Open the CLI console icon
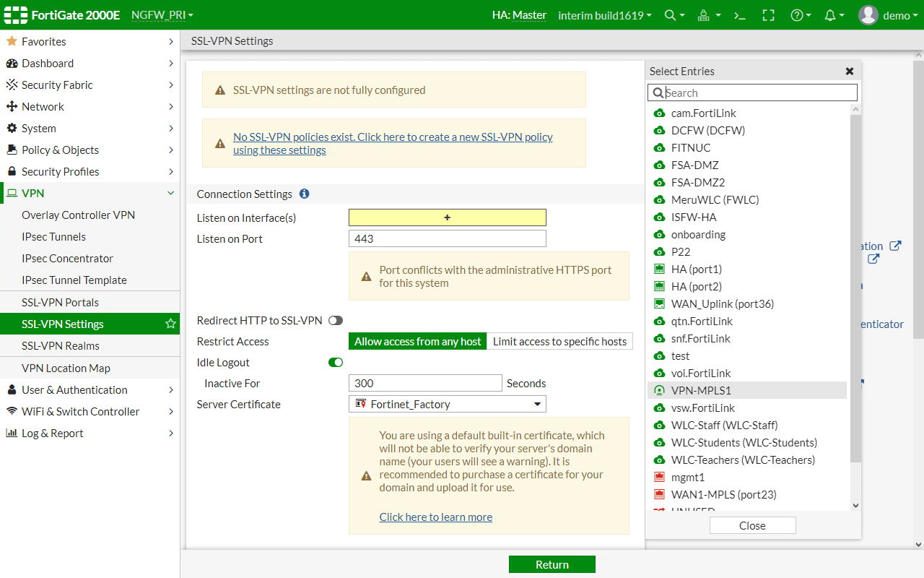 [739, 15]
